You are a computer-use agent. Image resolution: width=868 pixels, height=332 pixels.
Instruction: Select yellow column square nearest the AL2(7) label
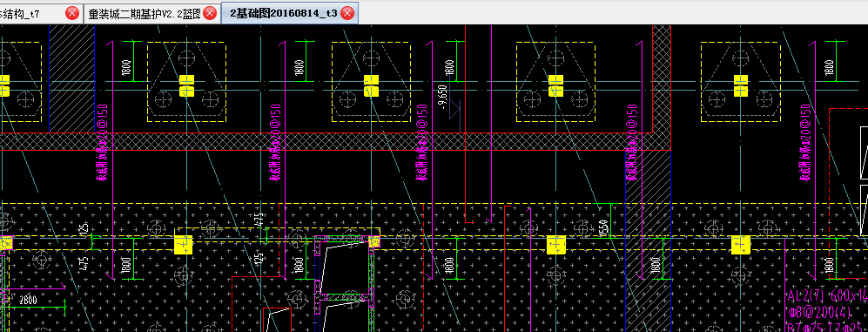tap(741, 245)
